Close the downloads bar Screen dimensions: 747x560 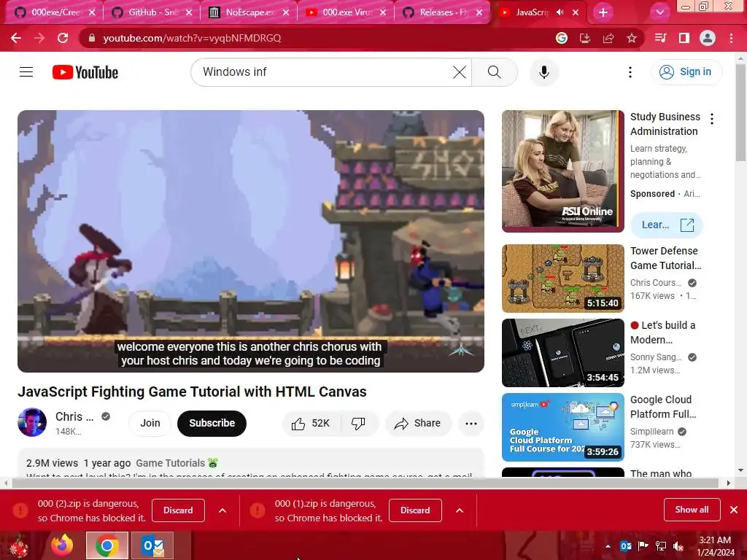[734, 510]
